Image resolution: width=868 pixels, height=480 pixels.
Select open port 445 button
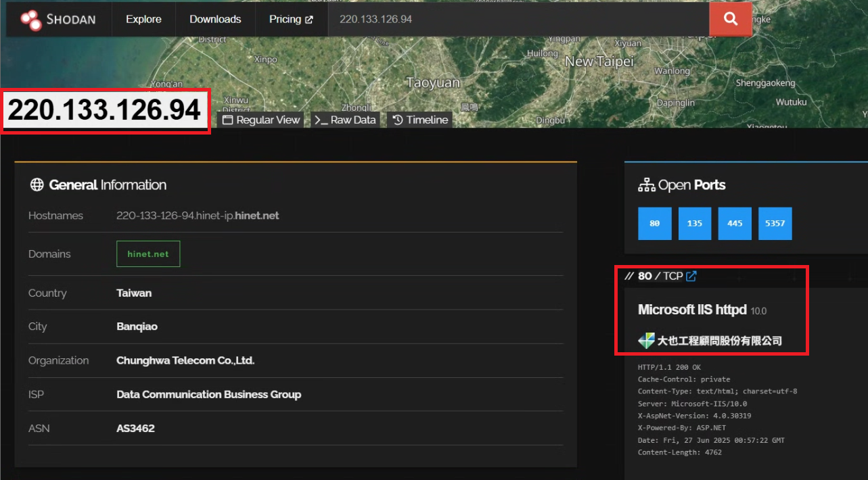tap(735, 223)
